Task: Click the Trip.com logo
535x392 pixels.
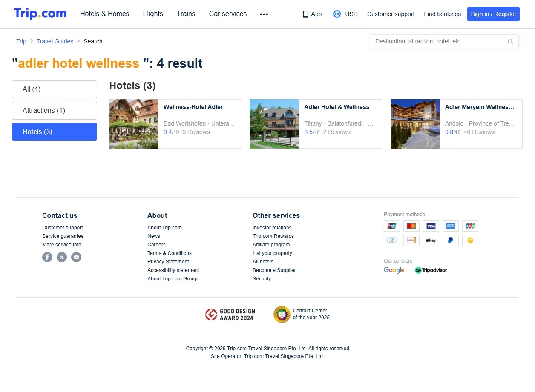Action: coord(40,14)
